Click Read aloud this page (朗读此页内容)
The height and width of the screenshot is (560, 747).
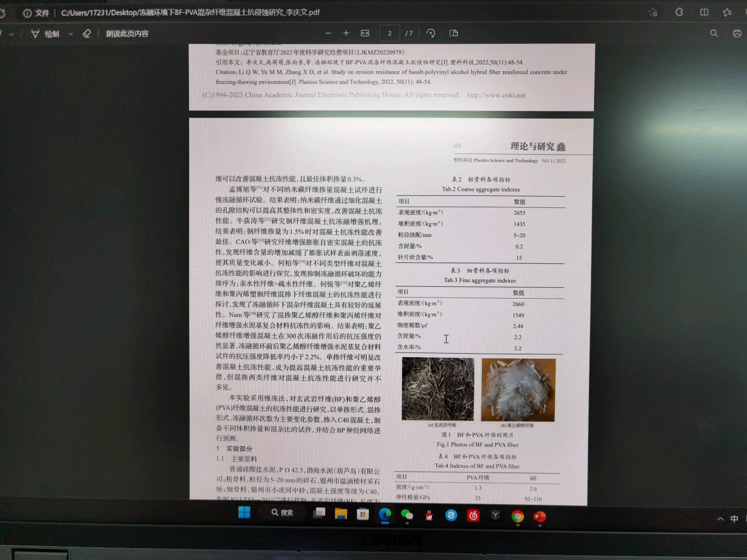[x=127, y=34]
